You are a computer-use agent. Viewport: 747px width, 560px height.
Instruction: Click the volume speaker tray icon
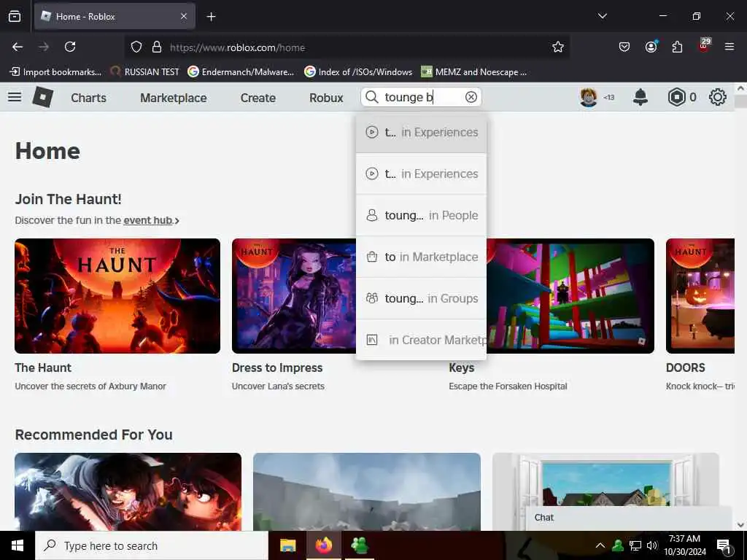click(651, 545)
